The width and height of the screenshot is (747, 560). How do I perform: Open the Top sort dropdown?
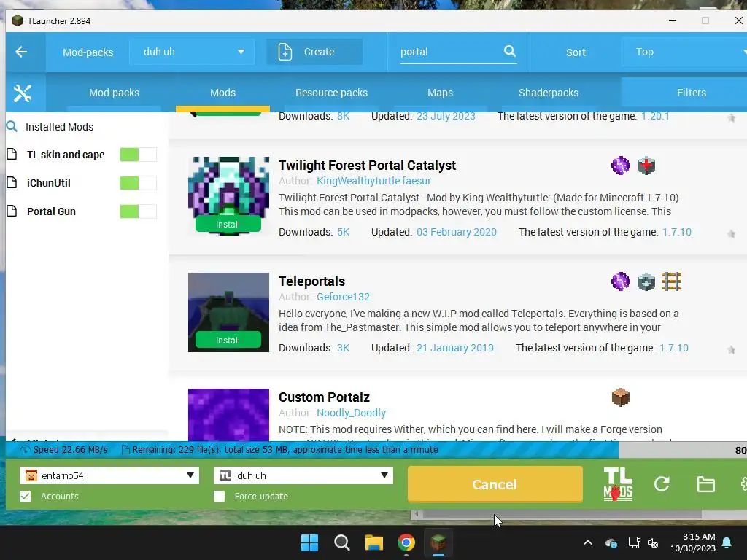684,52
